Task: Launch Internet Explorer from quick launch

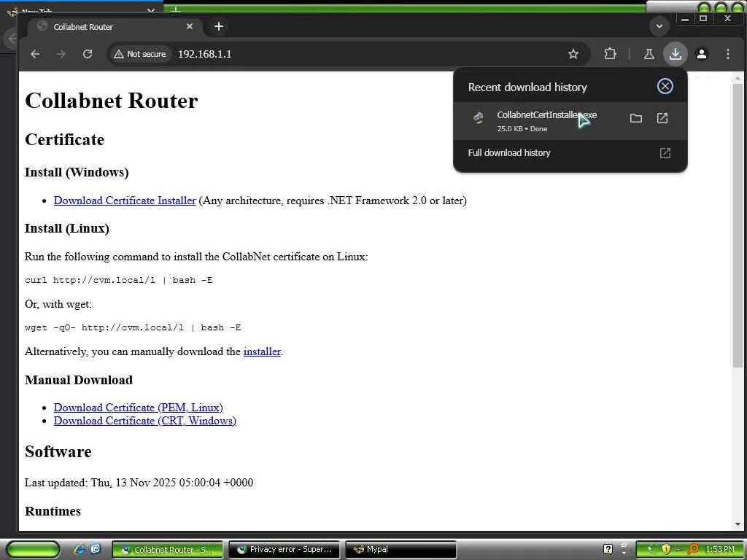Action: pyautogui.click(x=80, y=549)
